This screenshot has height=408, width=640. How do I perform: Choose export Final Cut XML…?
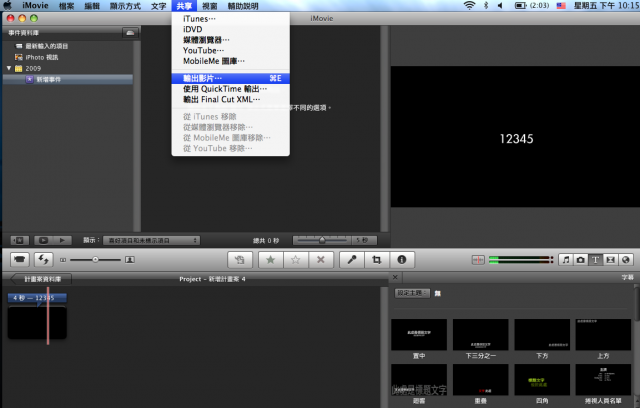coord(231,100)
